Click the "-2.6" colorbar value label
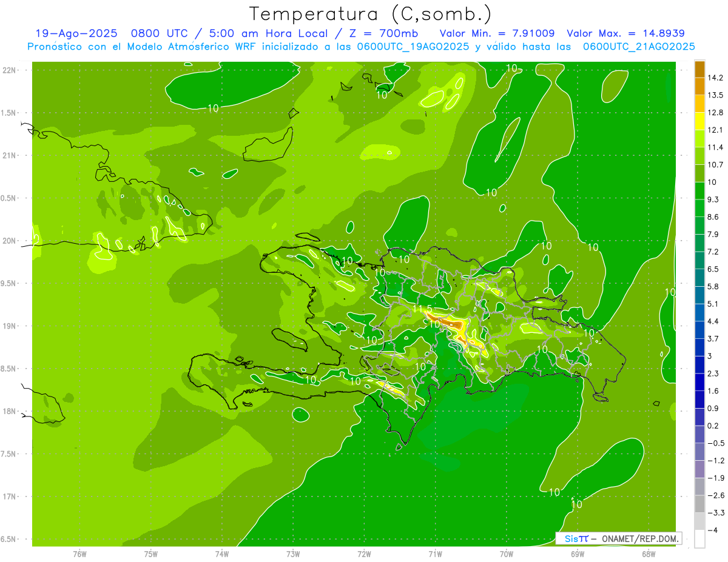 click(x=716, y=495)
